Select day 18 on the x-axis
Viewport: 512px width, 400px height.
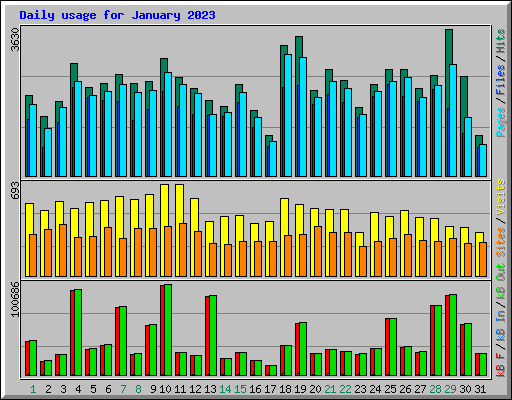pos(285,389)
